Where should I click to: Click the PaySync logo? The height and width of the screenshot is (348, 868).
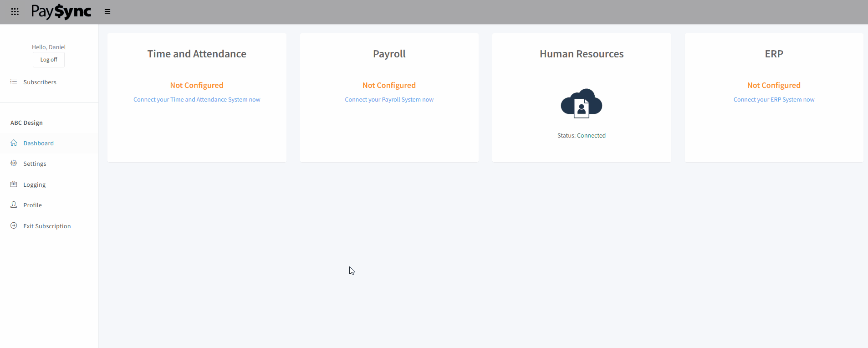click(x=61, y=11)
